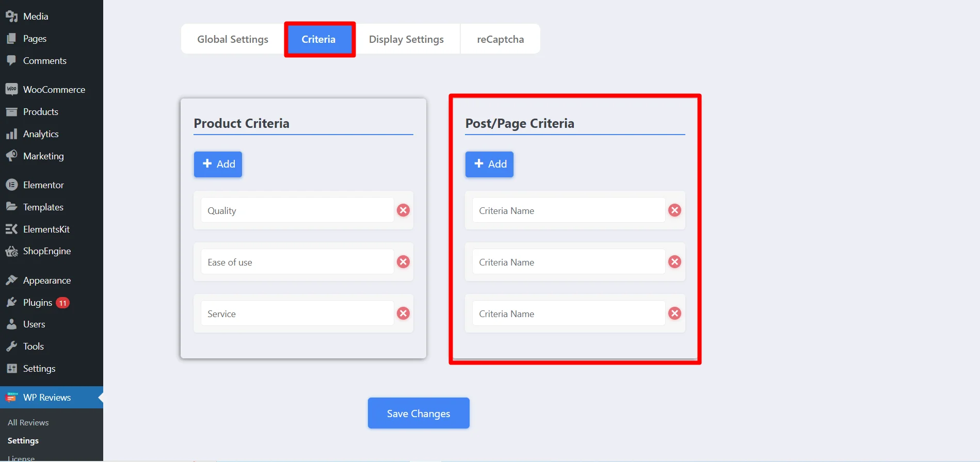Click the Pages sidebar icon
The width and height of the screenshot is (980, 462).
tap(11, 39)
